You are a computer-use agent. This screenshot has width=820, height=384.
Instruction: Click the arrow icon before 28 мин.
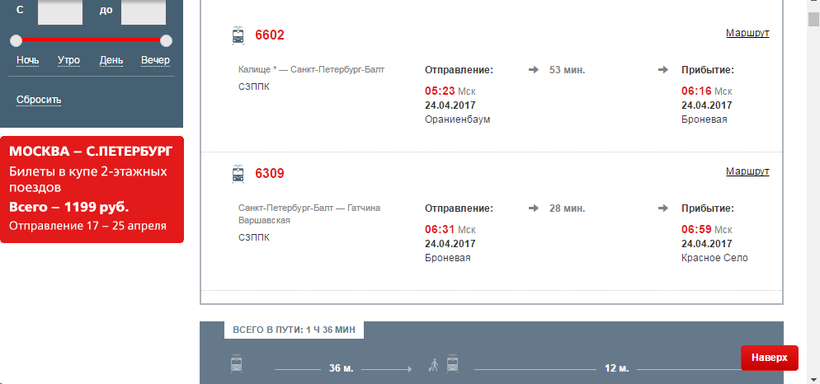[x=533, y=208]
